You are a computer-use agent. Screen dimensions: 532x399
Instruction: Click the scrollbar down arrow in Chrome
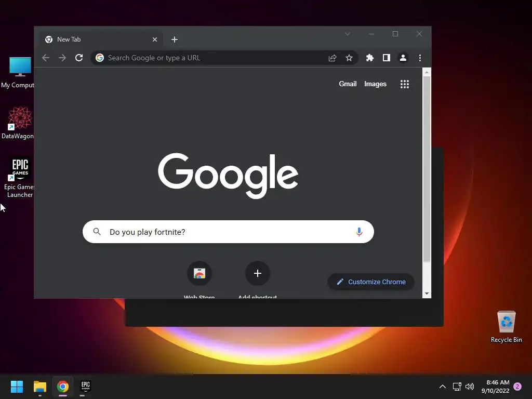point(427,294)
